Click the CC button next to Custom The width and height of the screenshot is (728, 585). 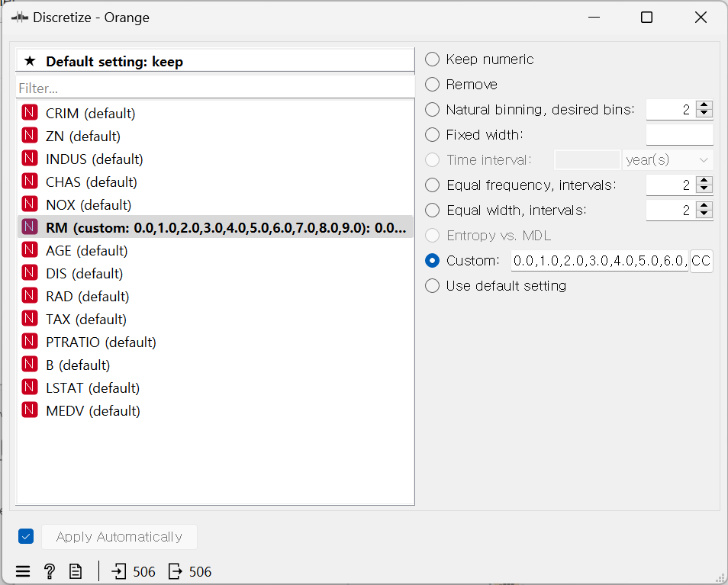click(701, 260)
